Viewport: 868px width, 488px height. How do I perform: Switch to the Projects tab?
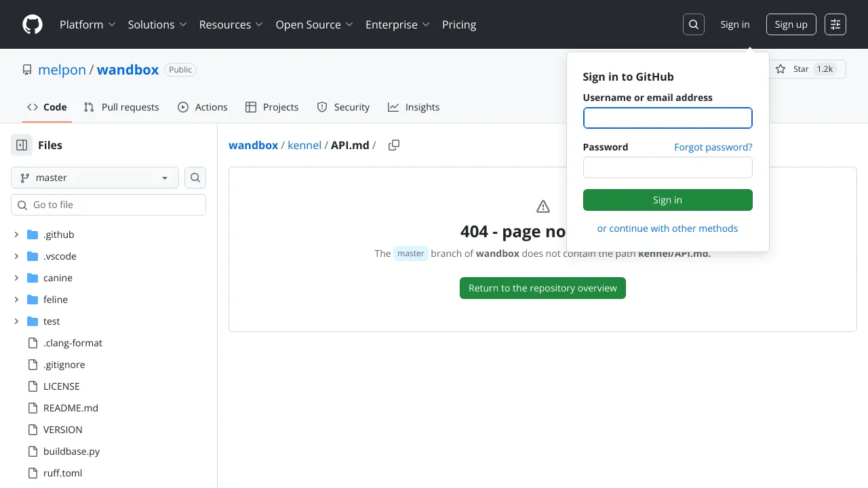click(272, 107)
